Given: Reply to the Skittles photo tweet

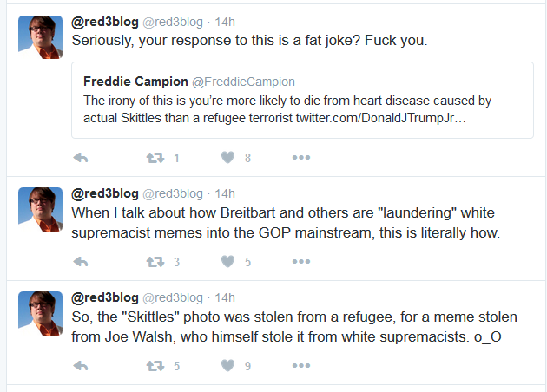Looking at the screenshot, I should pyautogui.click(x=81, y=366).
